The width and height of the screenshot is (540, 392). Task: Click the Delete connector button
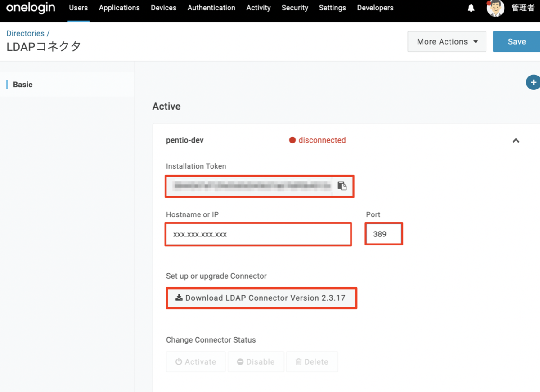[312, 362]
